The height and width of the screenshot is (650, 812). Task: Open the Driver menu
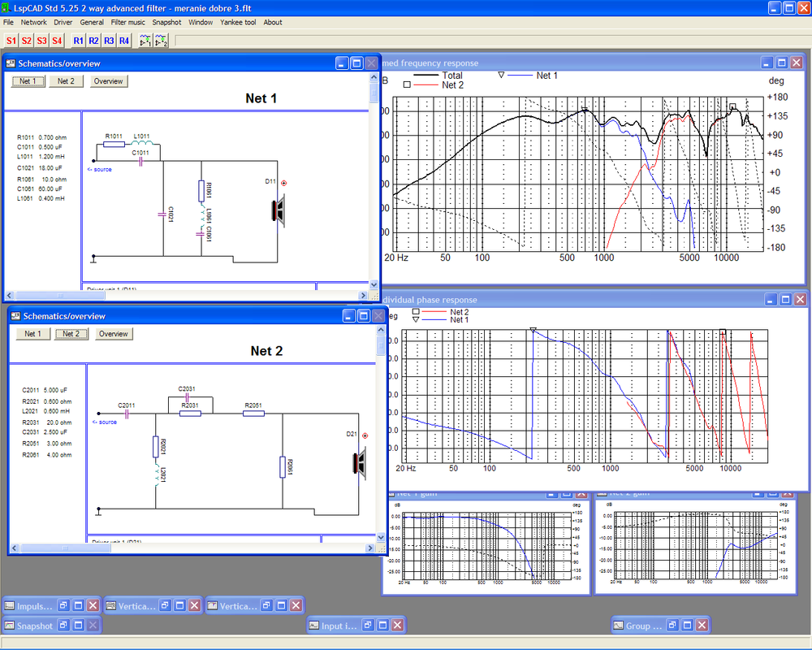[63, 22]
